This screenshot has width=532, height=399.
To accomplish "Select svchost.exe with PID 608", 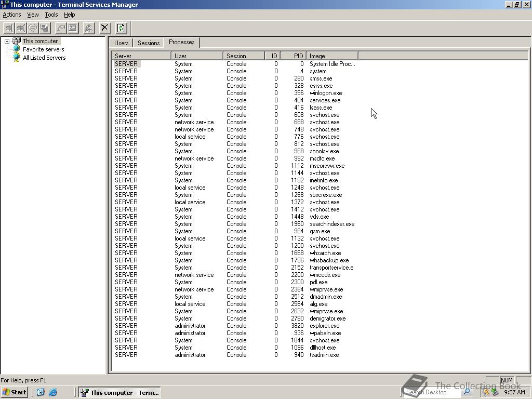I will coord(235,115).
